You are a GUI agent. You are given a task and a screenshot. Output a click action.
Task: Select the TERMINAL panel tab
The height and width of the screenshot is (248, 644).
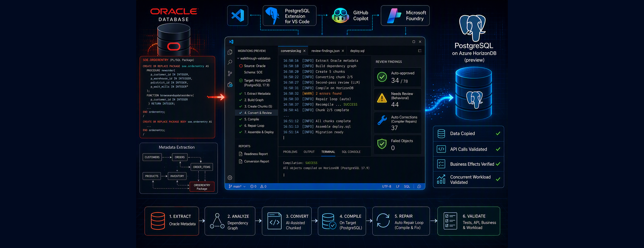[328, 152]
